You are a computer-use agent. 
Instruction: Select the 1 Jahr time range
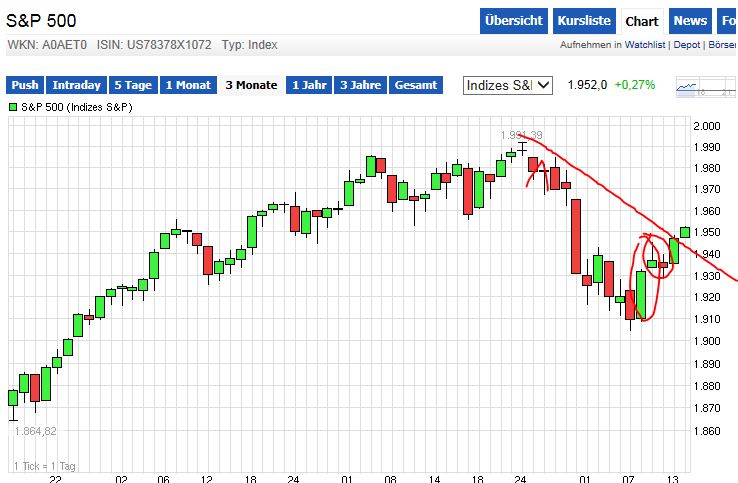click(309, 85)
